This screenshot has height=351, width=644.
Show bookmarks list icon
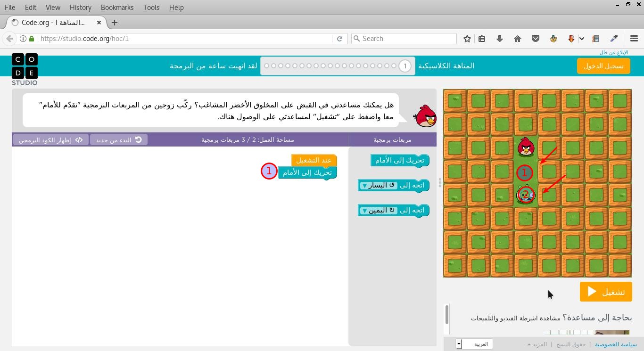(482, 39)
